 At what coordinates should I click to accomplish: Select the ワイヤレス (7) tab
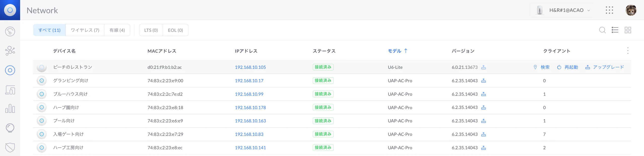click(x=85, y=30)
